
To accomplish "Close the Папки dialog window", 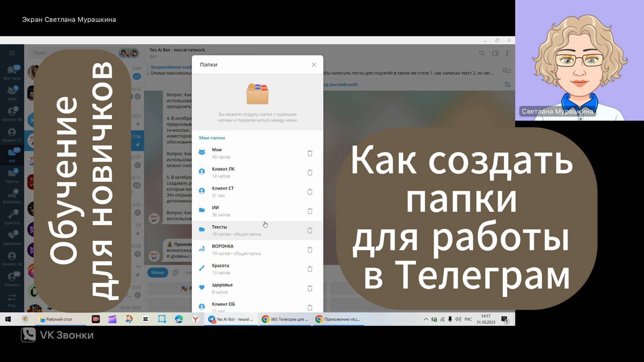I will point(314,65).
